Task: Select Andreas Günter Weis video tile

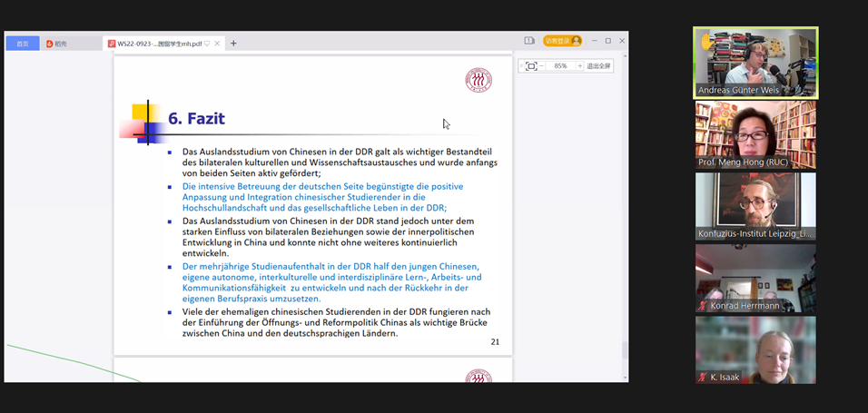Action: coord(755,64)
